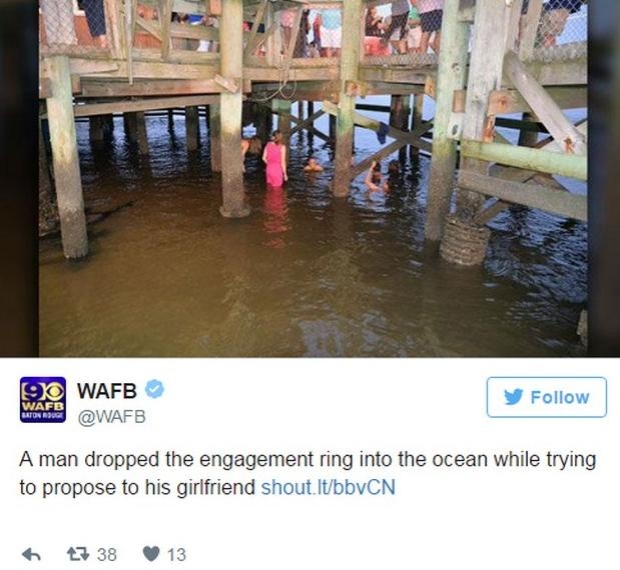Click the barnacle-covered piling base
Image resolution: width=620 pixels, height=570 pixels.
click(465, 240)
